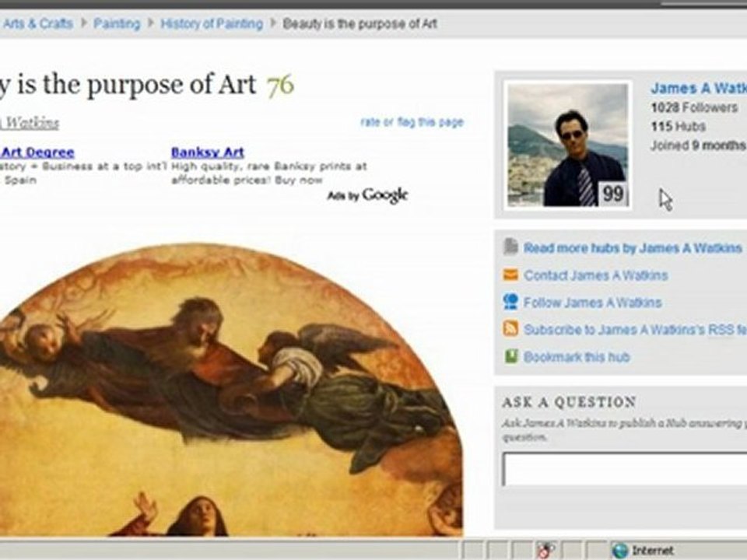
Task: Click Beauty is the purpose of Art breadcrumb
Action: [x=359, y=23]
